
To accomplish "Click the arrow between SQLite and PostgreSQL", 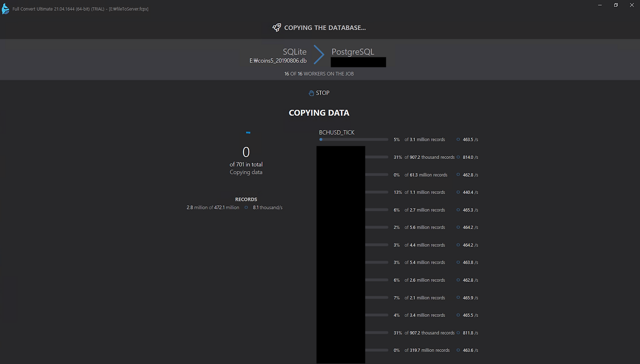I will (319, 55).
